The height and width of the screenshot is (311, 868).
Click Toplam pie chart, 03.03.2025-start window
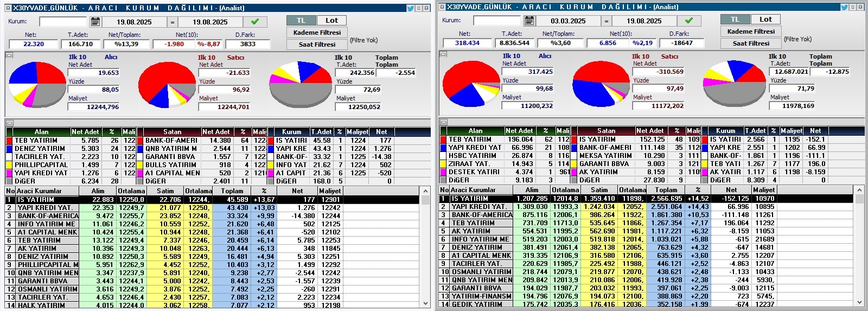click(x=735, y=84)
